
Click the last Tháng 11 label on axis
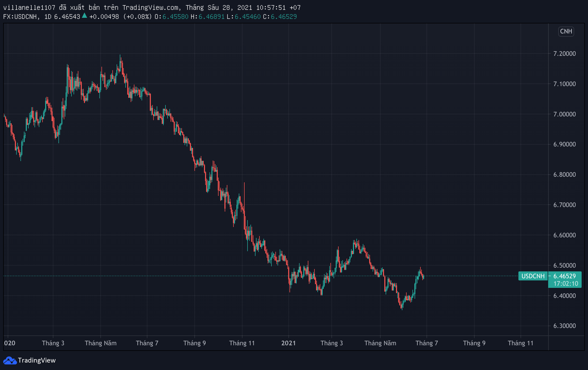click(x=521, y=343)
